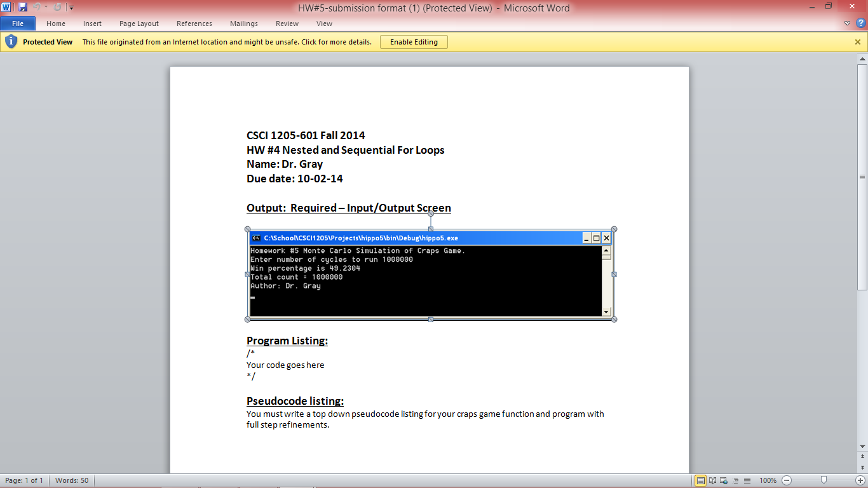Open the File tab
This screenshot has height=488, width=868.
click(x=18, y=24)
